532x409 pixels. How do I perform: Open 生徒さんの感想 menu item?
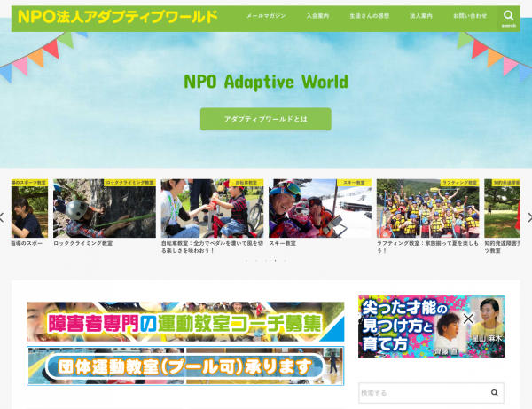369,16
